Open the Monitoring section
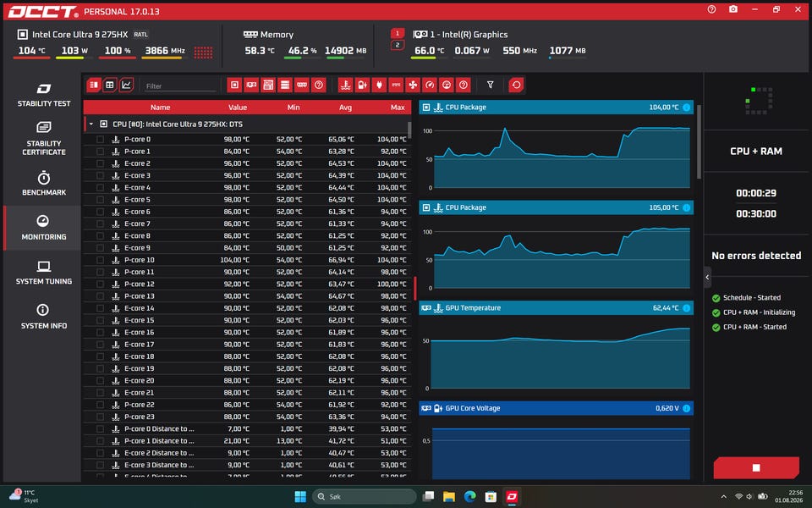Image resolution: width=812 pixels, height=508 pixels. click(43, 228)
